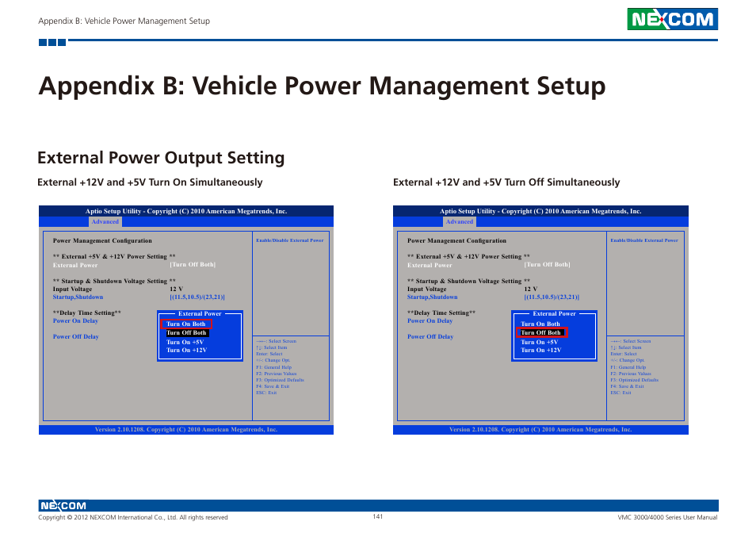Image resolution: width=756 pixels, height=533 pixels.
Task: Select Power Off Delay in left BIOS screenshot
Action: (76, 336)
